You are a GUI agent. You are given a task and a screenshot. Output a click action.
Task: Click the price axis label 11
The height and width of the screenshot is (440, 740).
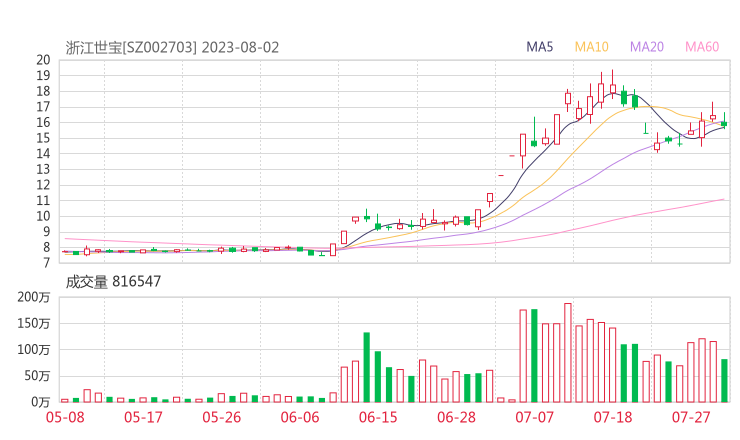[x=43, y=201]
